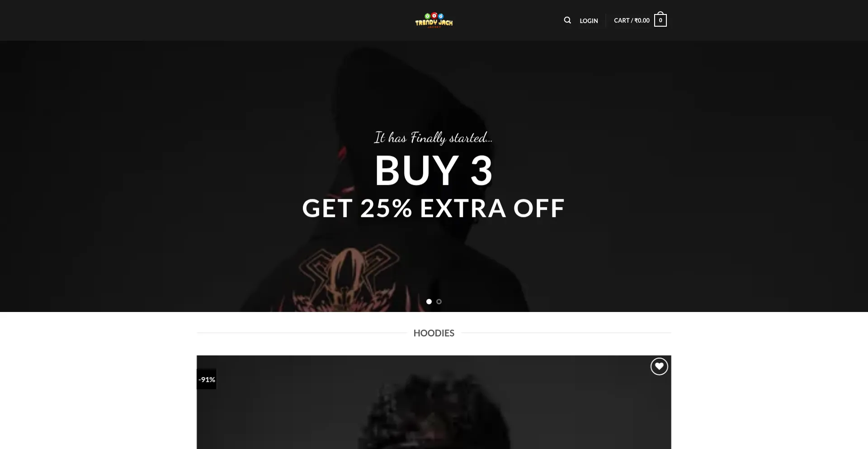This screenshot has height=449, width=868.
Task: Click the dark header bar beside the logo
Action: pyautogui.click(x=271, y=20)
